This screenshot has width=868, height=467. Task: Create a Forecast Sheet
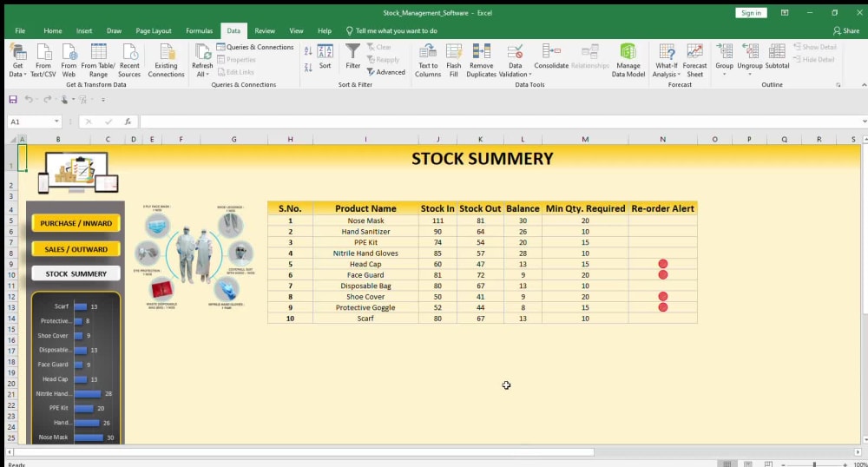[694, 60]
